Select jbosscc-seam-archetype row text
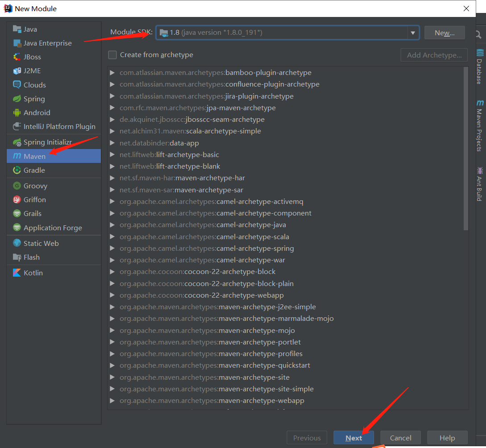Screen dimensions: 486x448 [192, 120]
